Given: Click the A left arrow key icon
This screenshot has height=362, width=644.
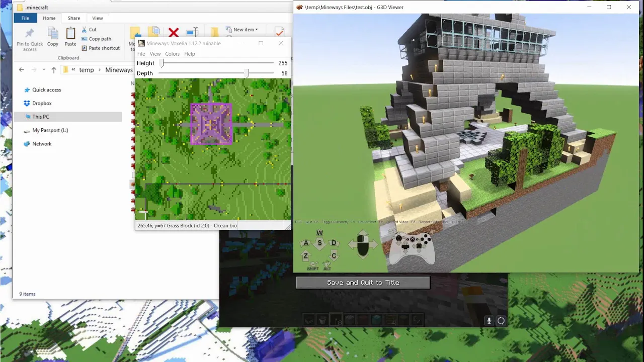Looking at the screenshot, I should point(306,243).
